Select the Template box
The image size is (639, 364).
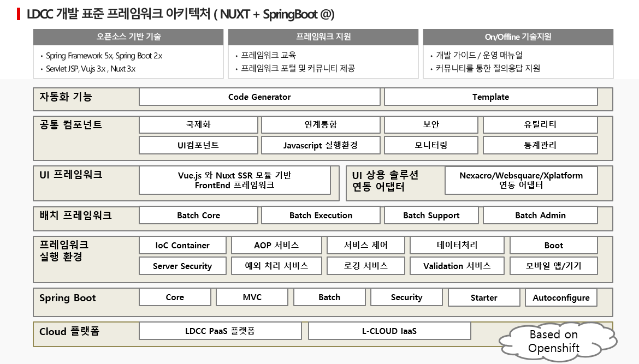(490, 97)
